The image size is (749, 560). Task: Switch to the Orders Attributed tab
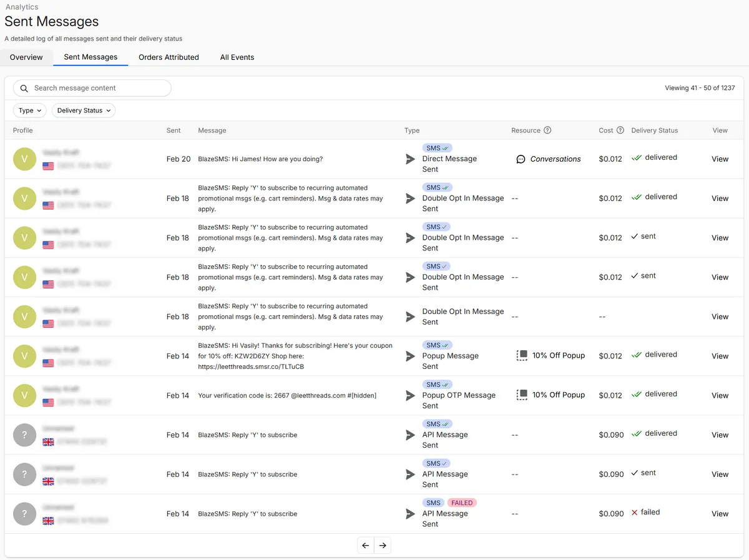(x=169, y=57)
